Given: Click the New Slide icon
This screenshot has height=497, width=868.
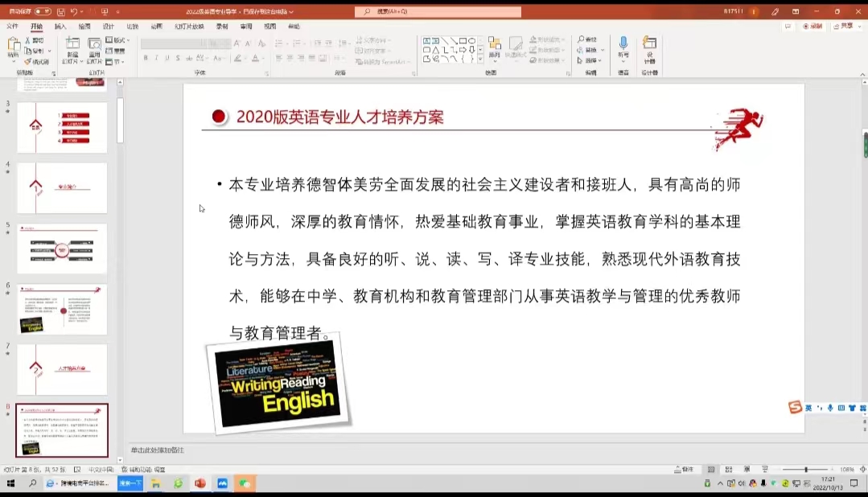Looking at the screenshot, I should 72,43.
